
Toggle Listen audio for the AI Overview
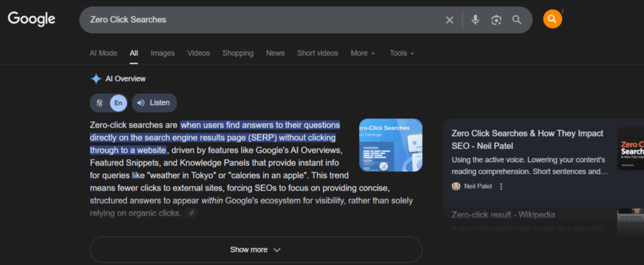(x=154, y=103)
